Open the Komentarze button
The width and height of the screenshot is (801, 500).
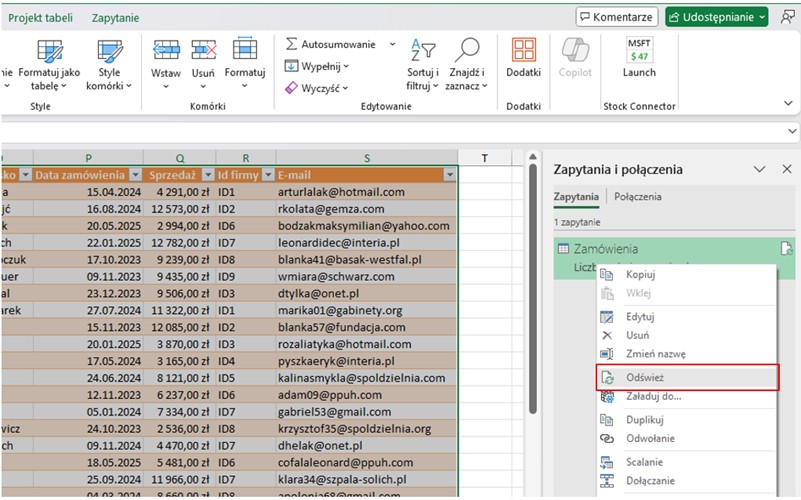point(617,17)
